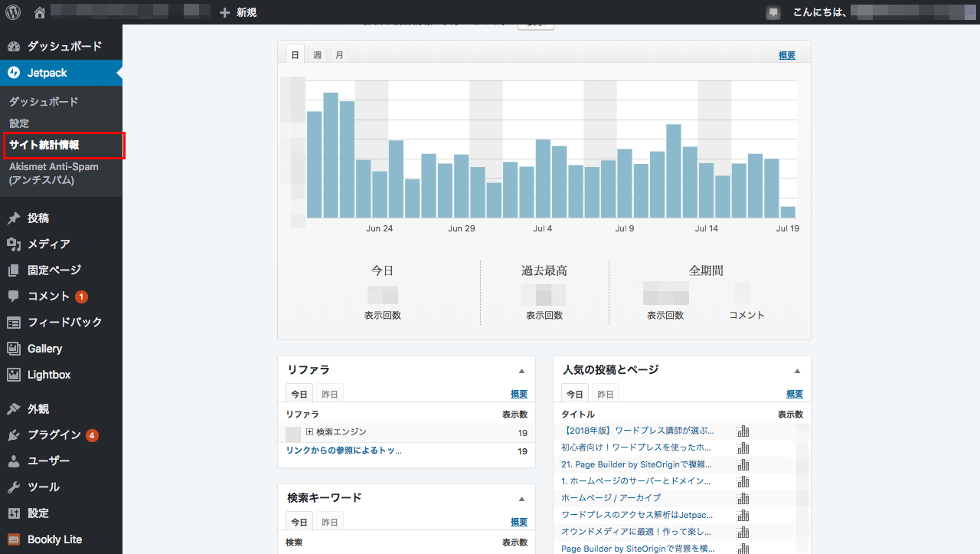Click the Jetpack lightning icon in the sidebar
Image resolution: width=980 pixels, height=554 pixels.
(14, 73)
